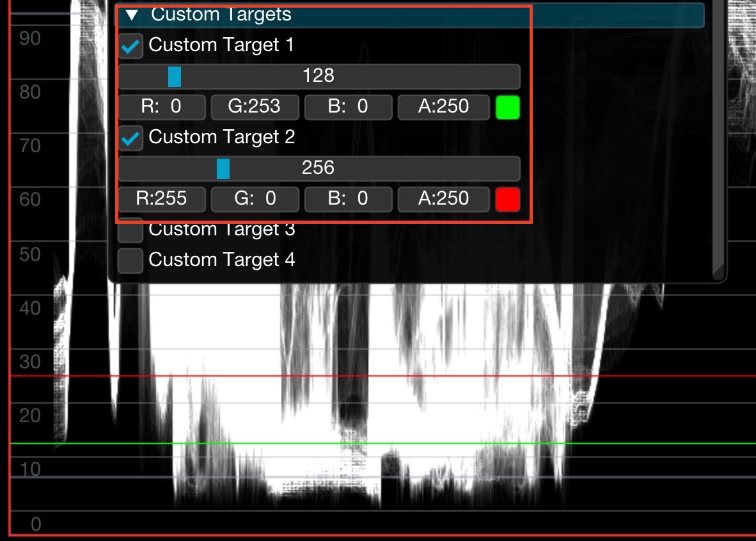Select the R: 0 field of Custom Target 1
The image size is (756, 541).
162,107
